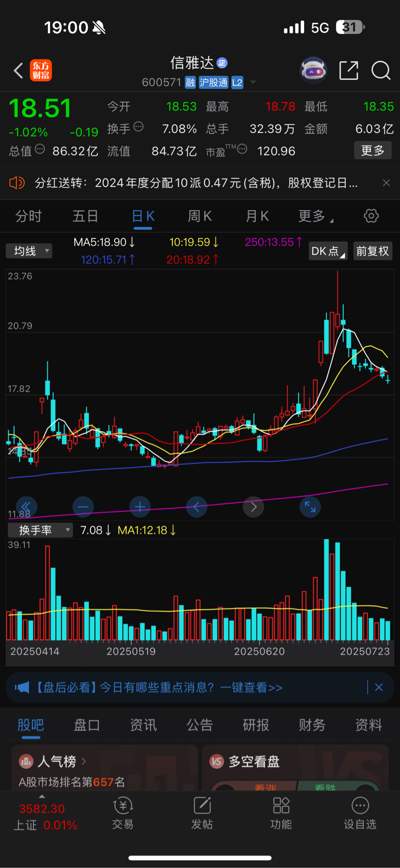
Task: Open the 均线 indicator dropdown
Action: click(x=29, y=251)
